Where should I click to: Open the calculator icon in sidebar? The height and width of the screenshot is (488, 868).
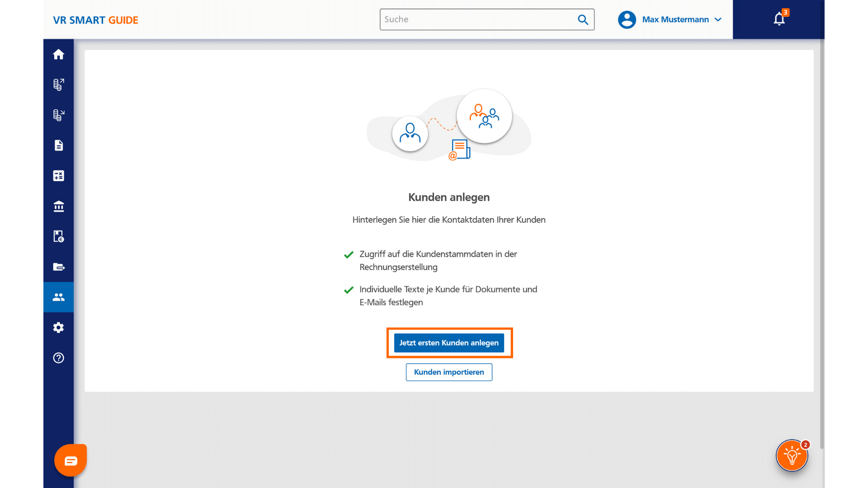click(58, 176)
